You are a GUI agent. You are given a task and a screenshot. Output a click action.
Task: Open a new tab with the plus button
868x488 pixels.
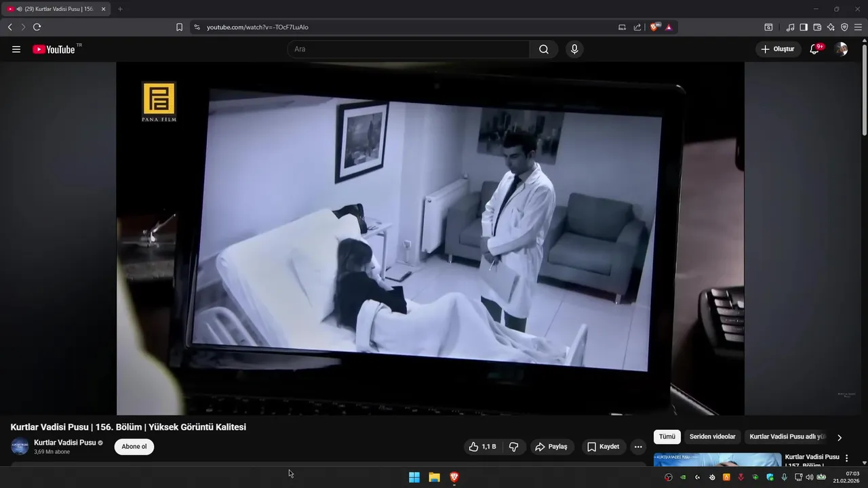tap(120, 9)
